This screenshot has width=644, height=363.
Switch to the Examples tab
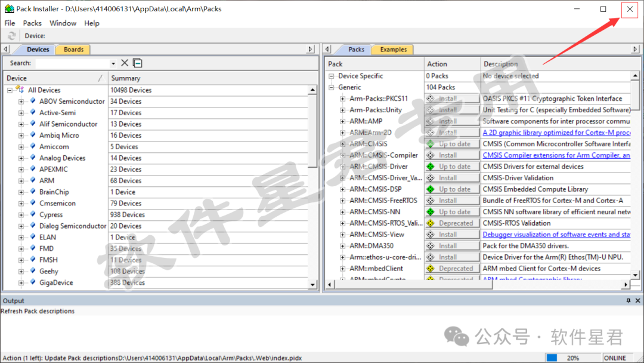pyautogui.click(x=393, y=50)
